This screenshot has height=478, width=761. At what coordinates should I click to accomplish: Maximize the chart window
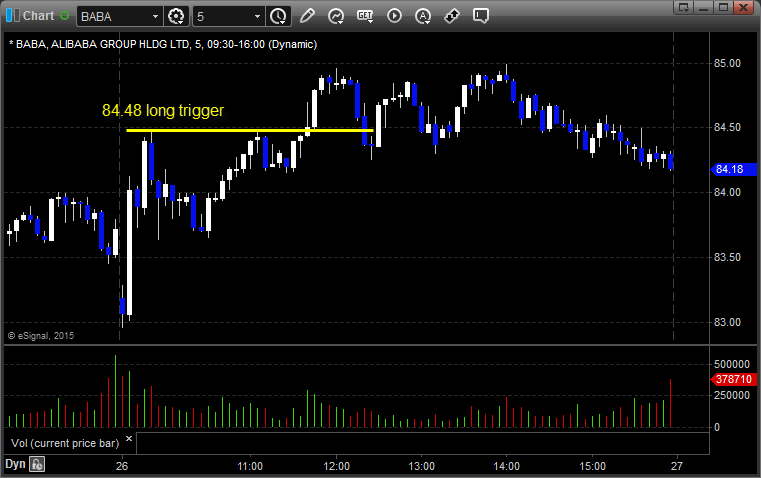(x=723, y=7)
